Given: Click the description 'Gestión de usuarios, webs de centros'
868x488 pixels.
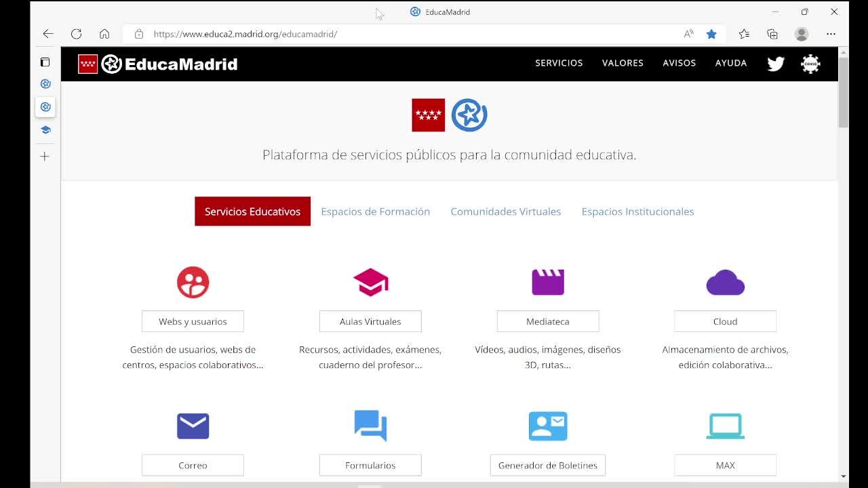Looking at the screenshot, I should click(193, 357).
